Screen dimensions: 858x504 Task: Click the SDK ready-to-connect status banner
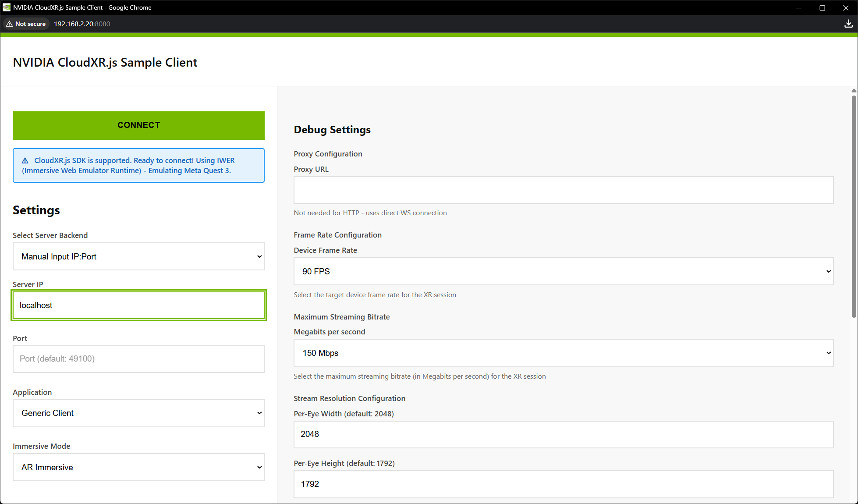pos(138,165)
